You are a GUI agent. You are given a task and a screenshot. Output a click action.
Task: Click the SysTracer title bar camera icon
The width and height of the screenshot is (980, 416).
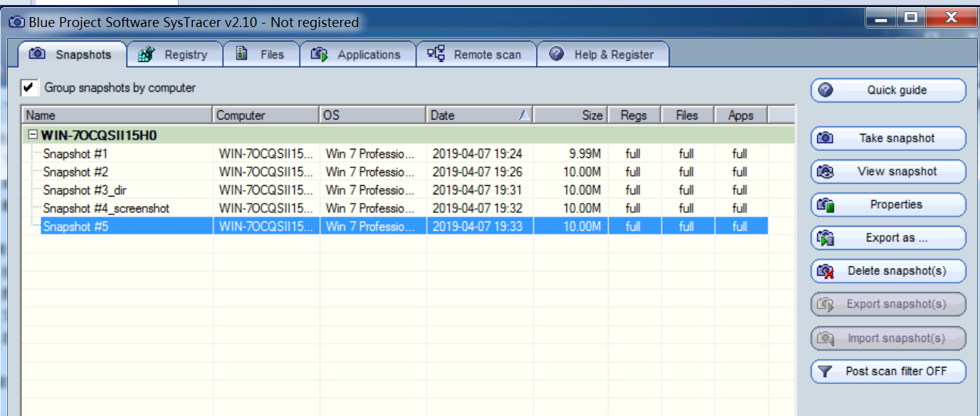click(16, 22)
